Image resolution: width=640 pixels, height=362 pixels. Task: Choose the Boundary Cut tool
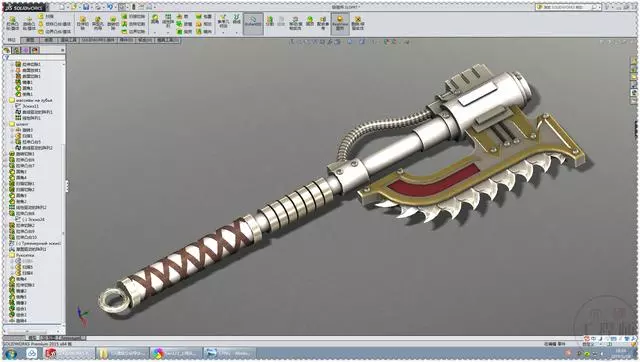pos(133,31)
